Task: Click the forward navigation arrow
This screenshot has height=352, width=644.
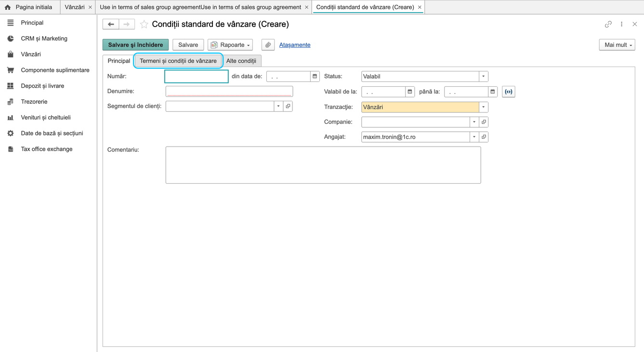Action: (127, 24)
